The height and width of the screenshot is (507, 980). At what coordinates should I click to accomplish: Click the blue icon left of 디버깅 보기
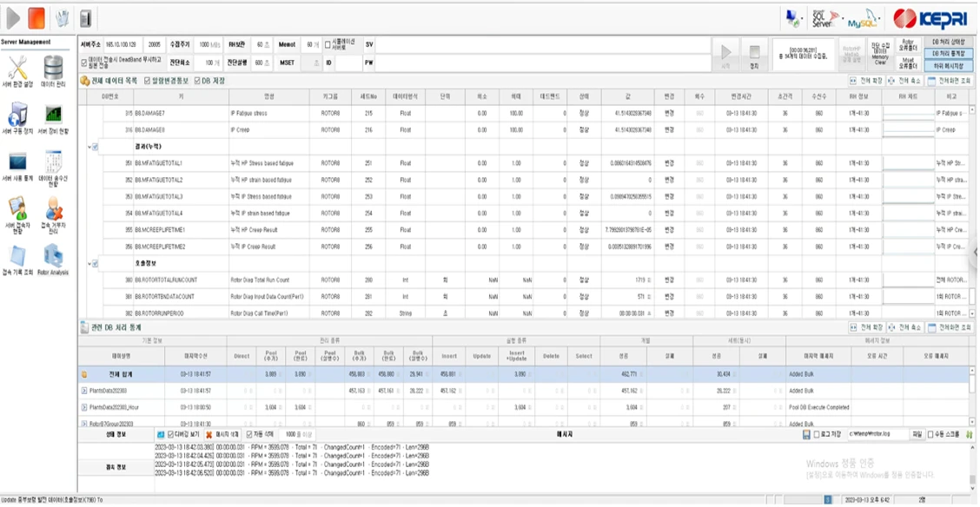[161, 435]
